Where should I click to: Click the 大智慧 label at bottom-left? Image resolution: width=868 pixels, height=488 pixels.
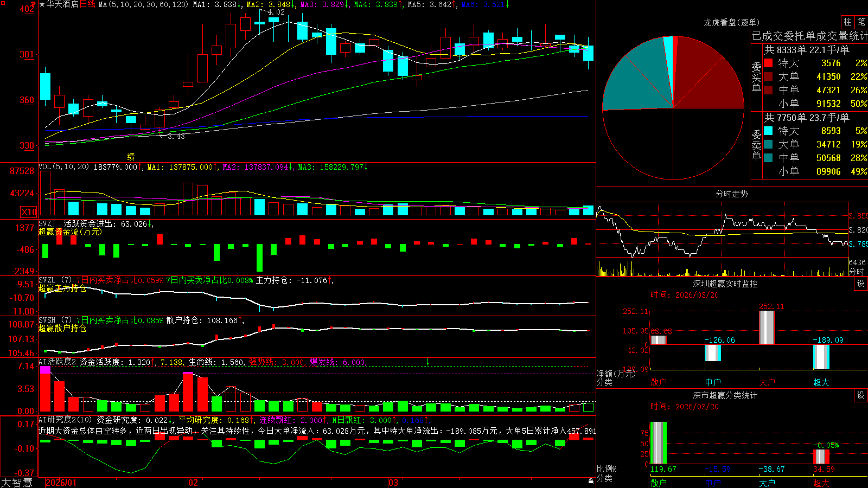(x=17, y=483)
